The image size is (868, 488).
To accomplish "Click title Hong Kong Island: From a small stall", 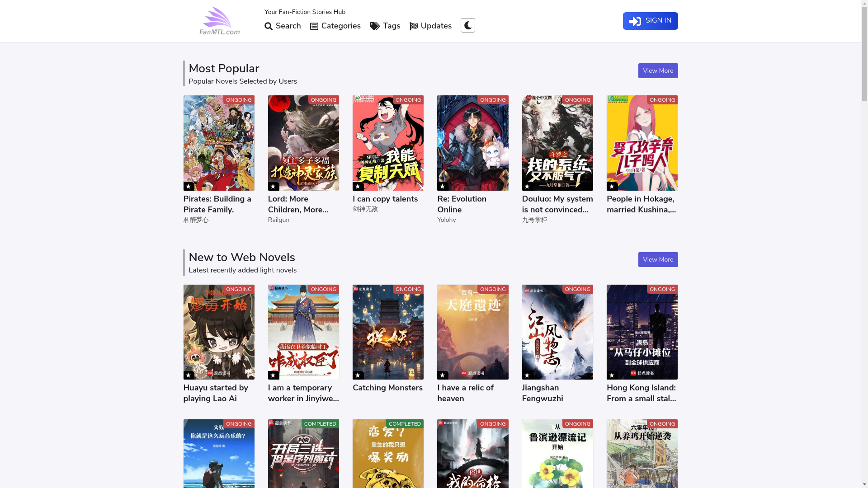I will [641, 393].
